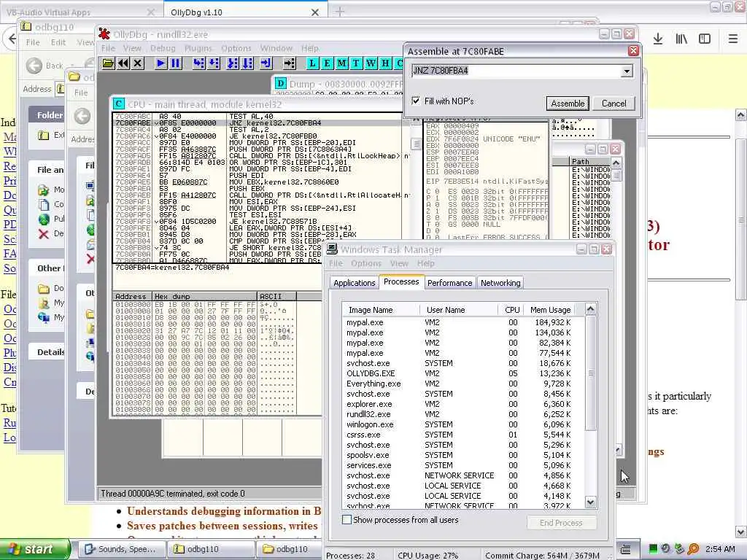Click the Assemble instruction input field

(x=516, y=71)
